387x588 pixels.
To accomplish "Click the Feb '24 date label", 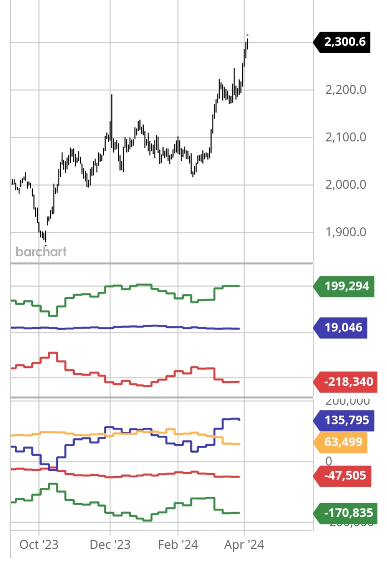I will pos(178,545).
